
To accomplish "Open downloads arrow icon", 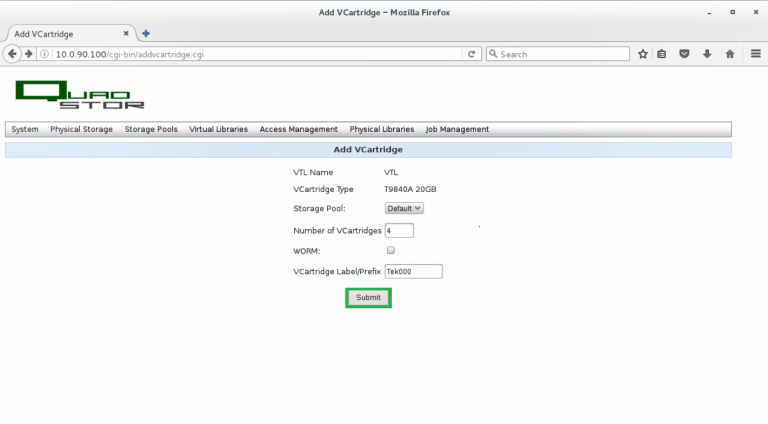I will pyautogui.click(x=707, y=54).
